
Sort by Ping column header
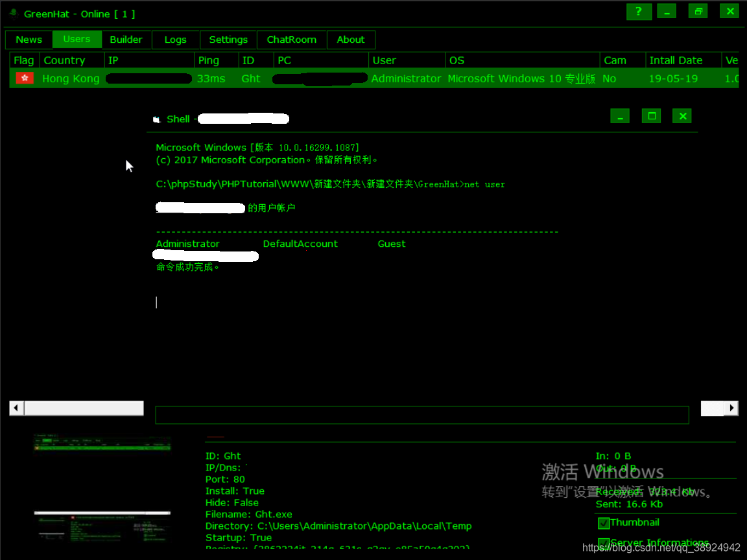[x=217, y=60]
